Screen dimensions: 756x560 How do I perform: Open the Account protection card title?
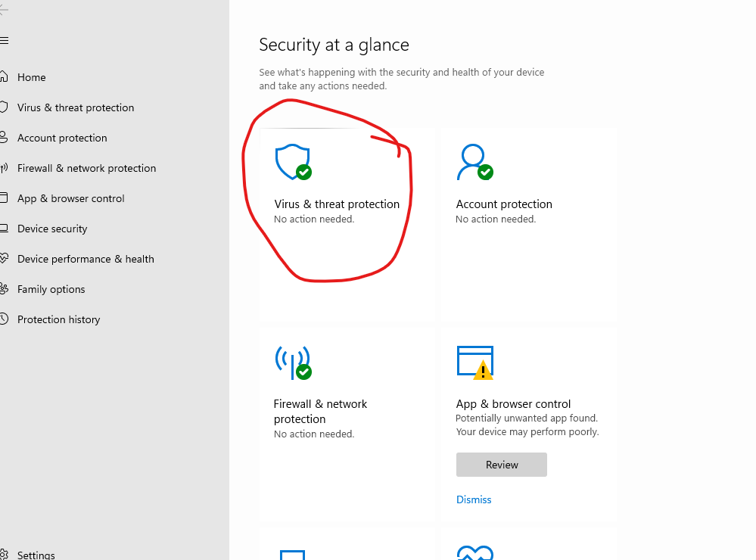click(x=504, y=204)
